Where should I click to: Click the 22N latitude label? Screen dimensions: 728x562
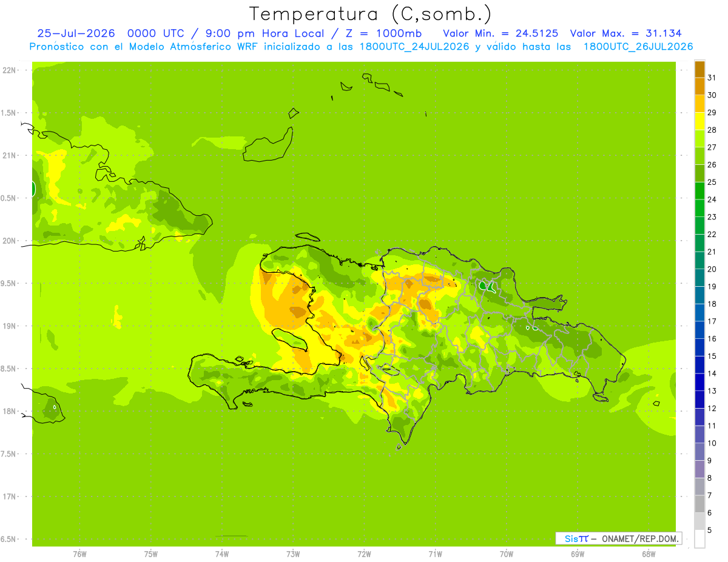tap(9, 70)
